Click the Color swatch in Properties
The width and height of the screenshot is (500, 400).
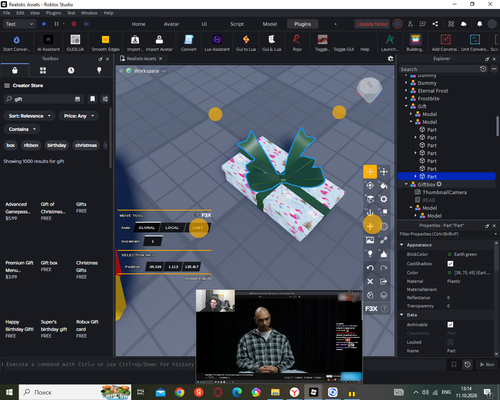pyautogui.click(x=450, y=273)
